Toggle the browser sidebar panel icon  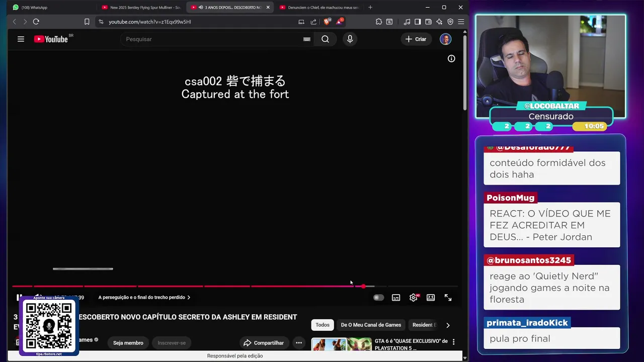coord(418,22)
